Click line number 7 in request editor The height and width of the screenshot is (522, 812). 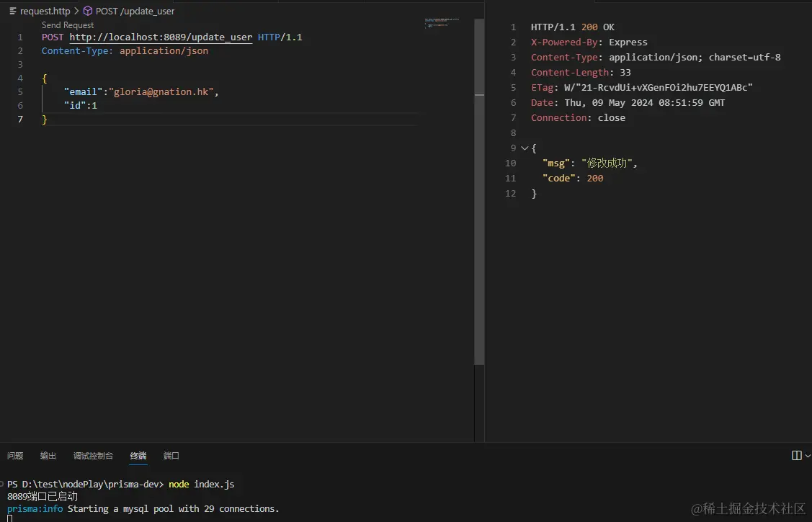coord(20,119)
